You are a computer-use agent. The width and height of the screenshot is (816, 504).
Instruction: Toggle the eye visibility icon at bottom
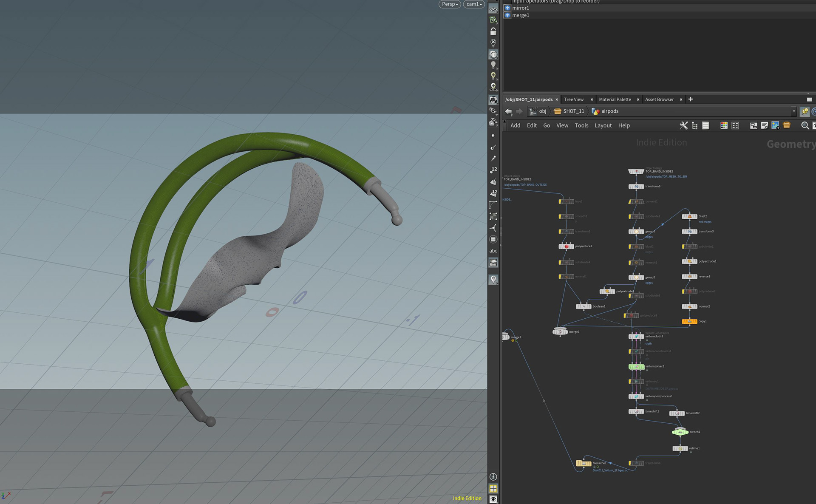point(493,499)
